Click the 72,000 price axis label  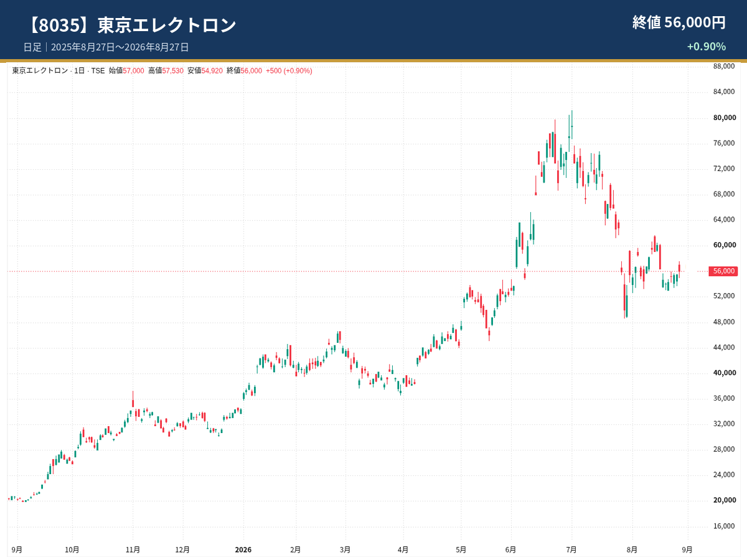click(724, 169)
